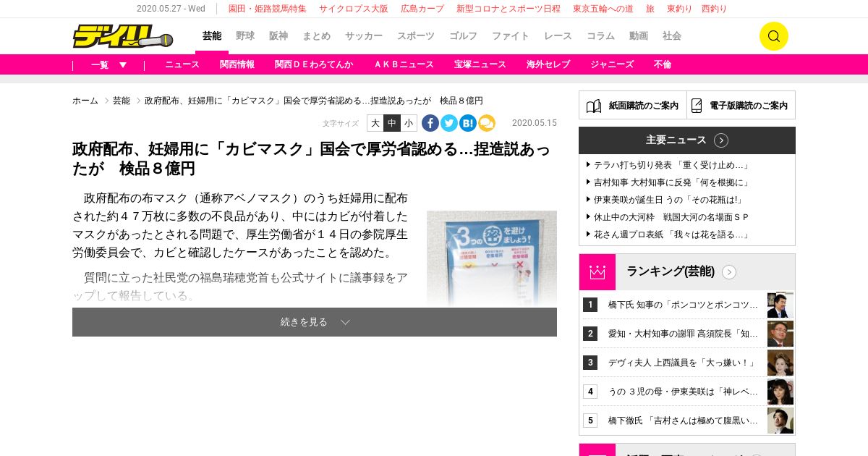Open search with the yellow magnifier icon
The image size is (868, 456).
click(773, 36)
